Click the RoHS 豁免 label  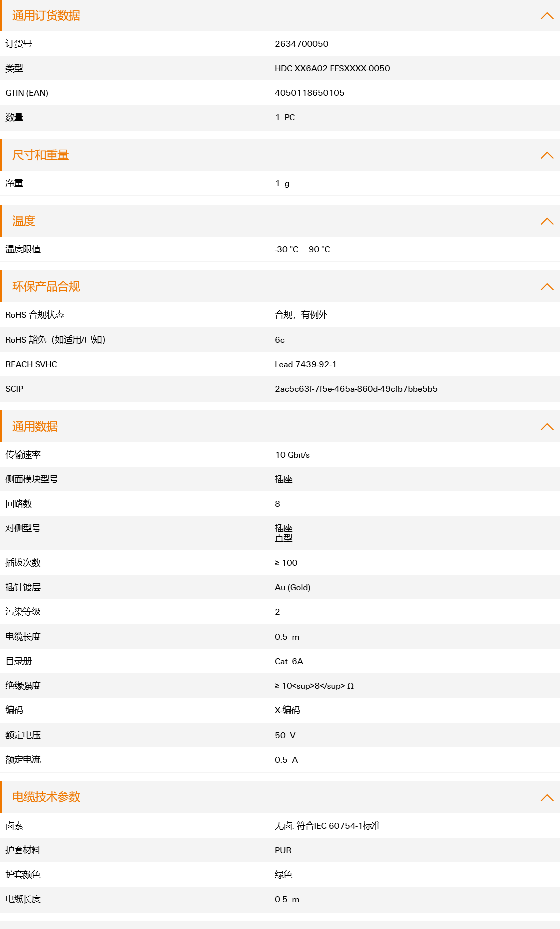[x=55, y=340]
